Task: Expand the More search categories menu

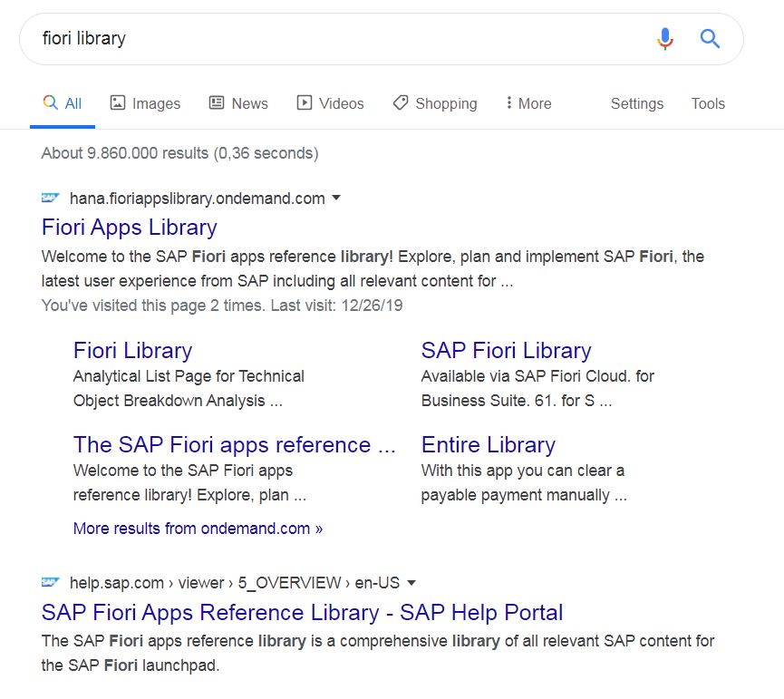Action: pyautogui.click(x=528, y=103)
